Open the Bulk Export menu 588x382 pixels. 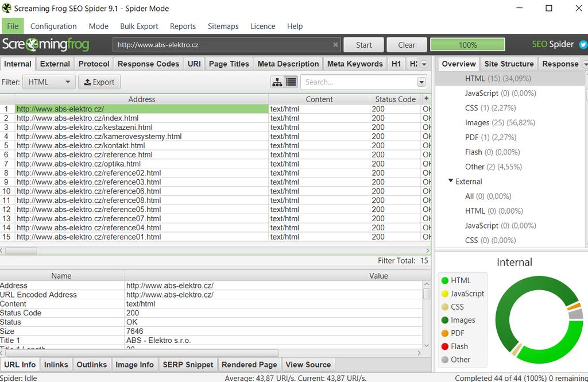[139, 26]
